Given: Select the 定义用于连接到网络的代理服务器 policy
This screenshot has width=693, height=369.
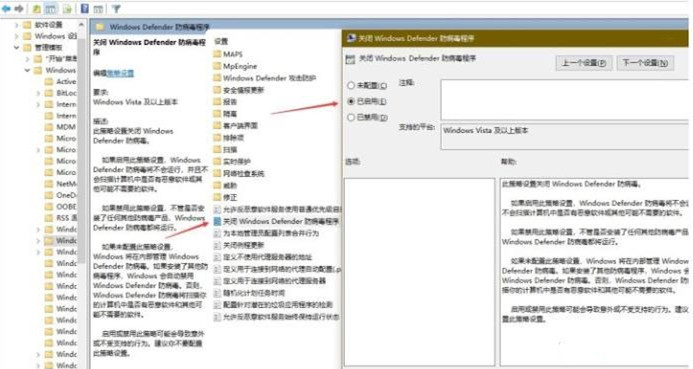Looking at the screenshot, I should pos(270,281).
